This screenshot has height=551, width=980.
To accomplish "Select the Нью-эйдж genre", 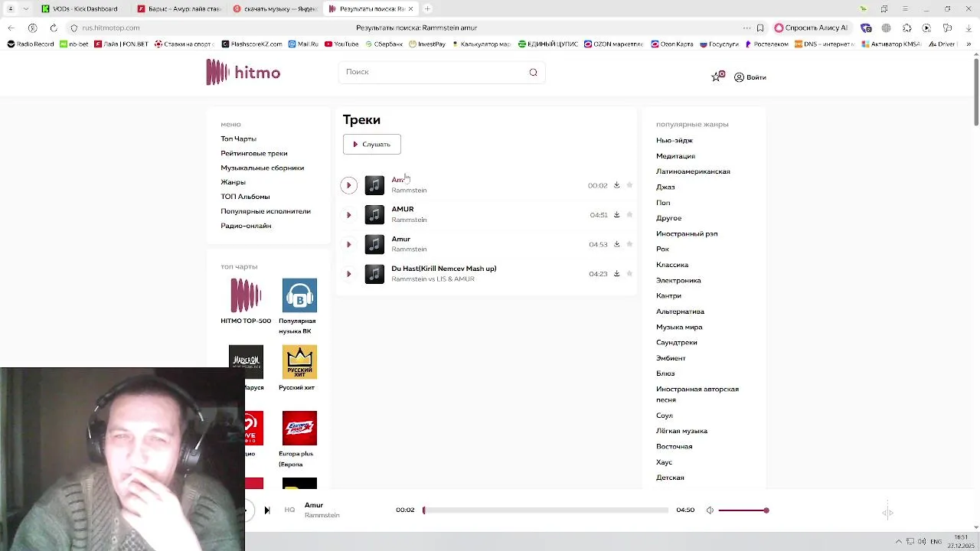I will click(x=674, y=140).
